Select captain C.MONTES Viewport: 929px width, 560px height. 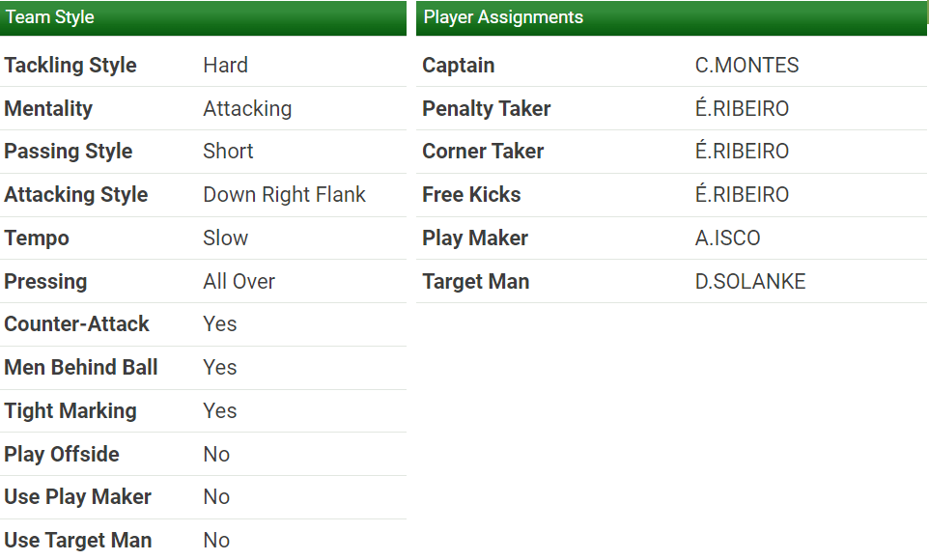point(746,66)
